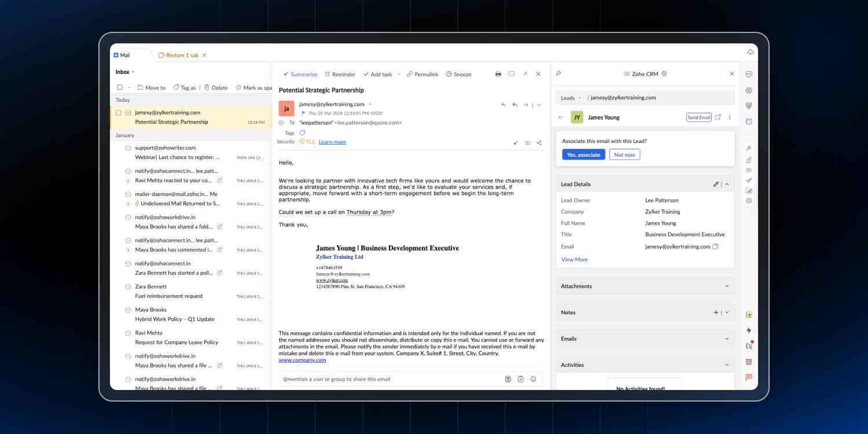Open the Leads dropdown in the CRM panel
This screenshot has height=434, width=868.
point(571,98)
